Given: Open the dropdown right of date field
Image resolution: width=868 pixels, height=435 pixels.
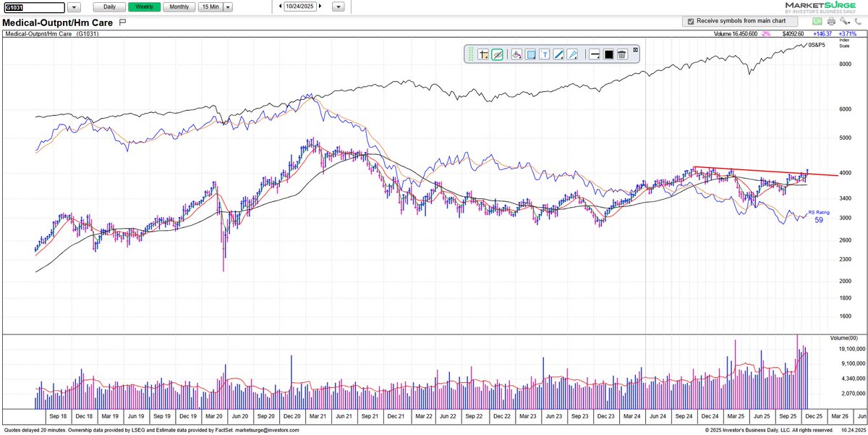Looking at the screenshot, I should [x=339, y=7].
